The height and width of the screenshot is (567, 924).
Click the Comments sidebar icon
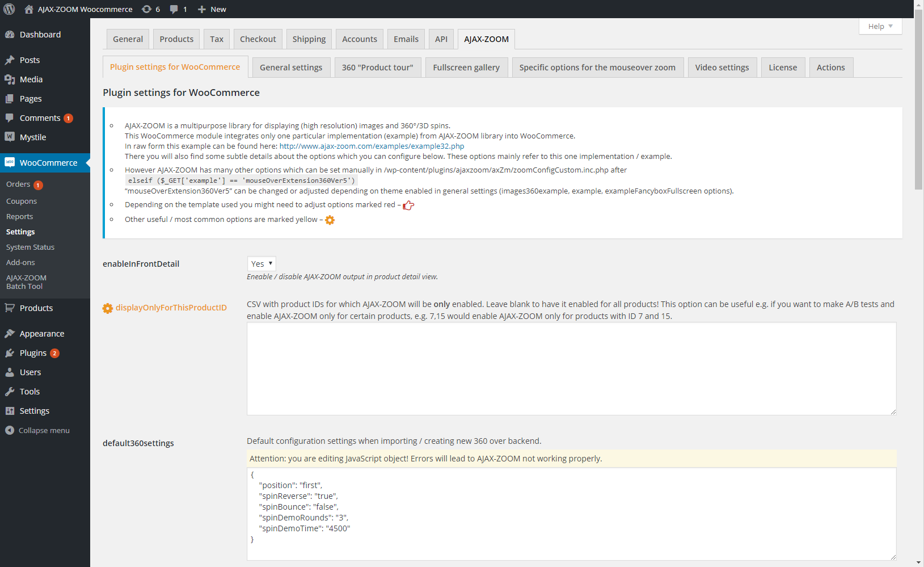tap(10, 118)
